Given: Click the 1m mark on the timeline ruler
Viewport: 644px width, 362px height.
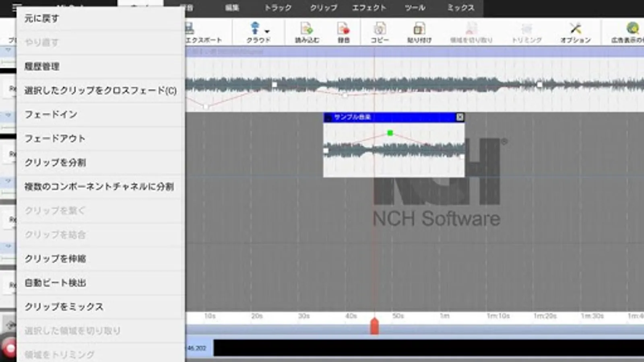Looking at the screenshot, I should point(445,316).
